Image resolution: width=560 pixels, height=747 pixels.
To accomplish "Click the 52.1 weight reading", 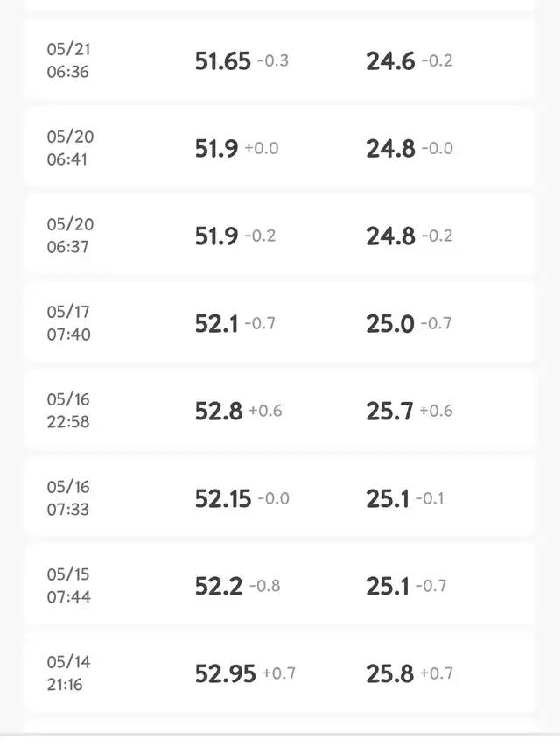I will [217, 324].
